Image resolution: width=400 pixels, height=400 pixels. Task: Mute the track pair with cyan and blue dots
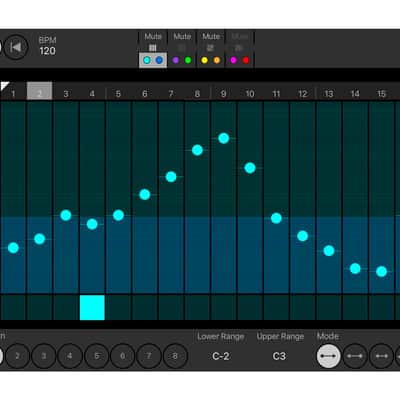(x=153, y=36)
